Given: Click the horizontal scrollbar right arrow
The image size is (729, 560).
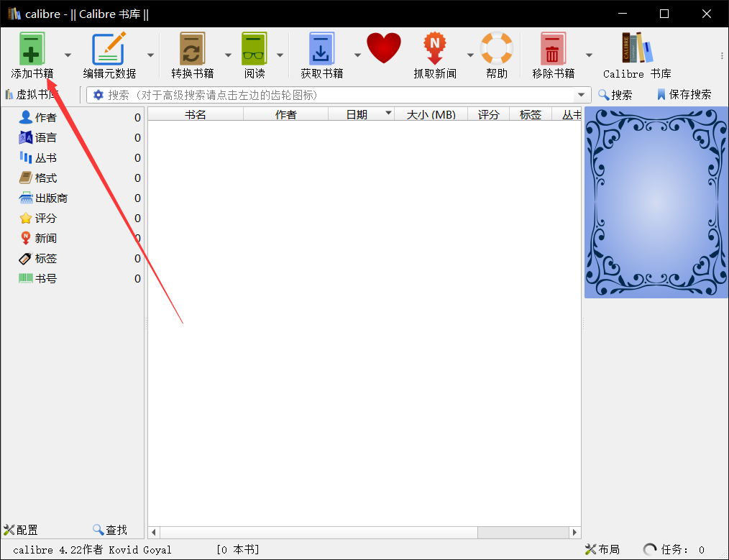Looking at the screenshot, I should pos(575,532).
